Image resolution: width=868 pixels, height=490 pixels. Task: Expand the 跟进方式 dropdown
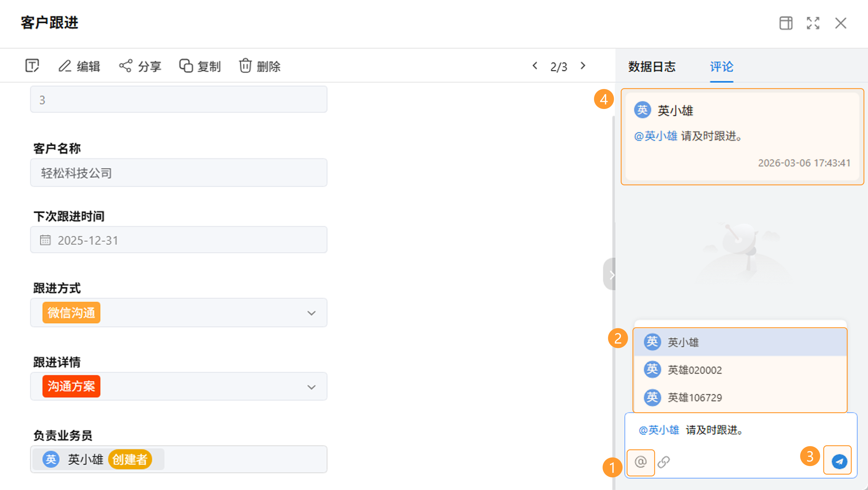pyautogui.click(x=311, y=313)
